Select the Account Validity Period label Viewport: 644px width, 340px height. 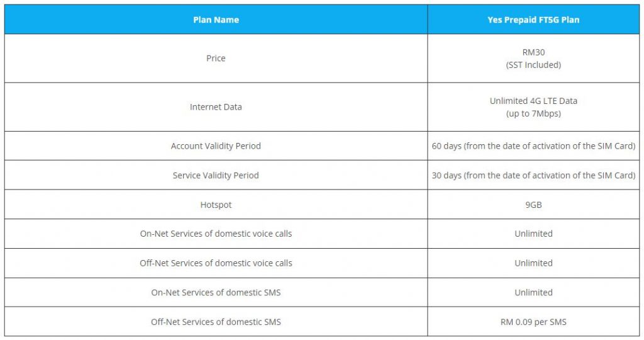tap(216, 146)
